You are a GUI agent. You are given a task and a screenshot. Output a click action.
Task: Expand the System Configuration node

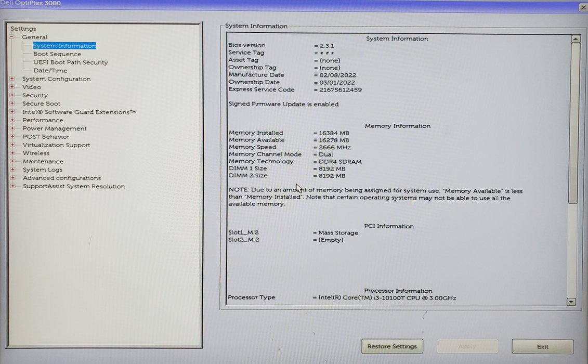click(x=12, y=79)
